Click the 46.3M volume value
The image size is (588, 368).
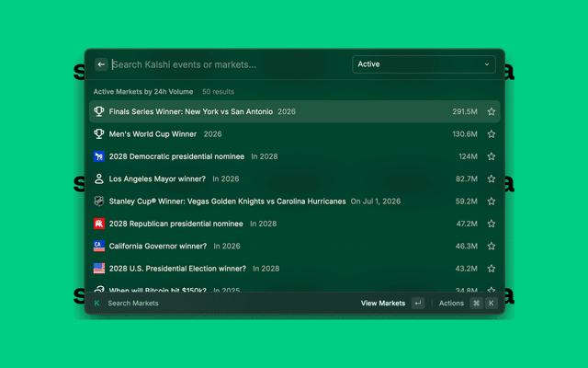467,246
